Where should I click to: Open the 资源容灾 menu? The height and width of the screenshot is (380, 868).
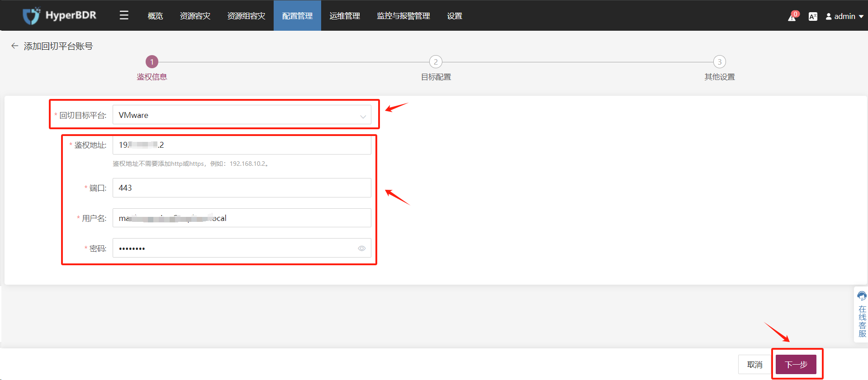(195, 16)
